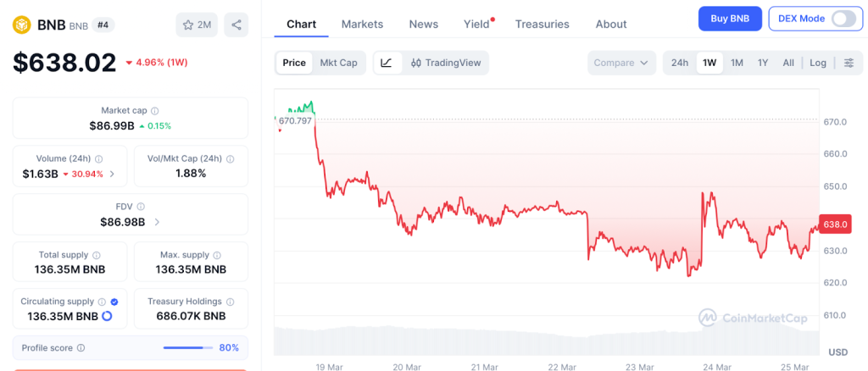The height and width of the screenshot is (371, 868).
Task: Select the line chart icon
Action: pyautogui.click(x=387, y=63)
